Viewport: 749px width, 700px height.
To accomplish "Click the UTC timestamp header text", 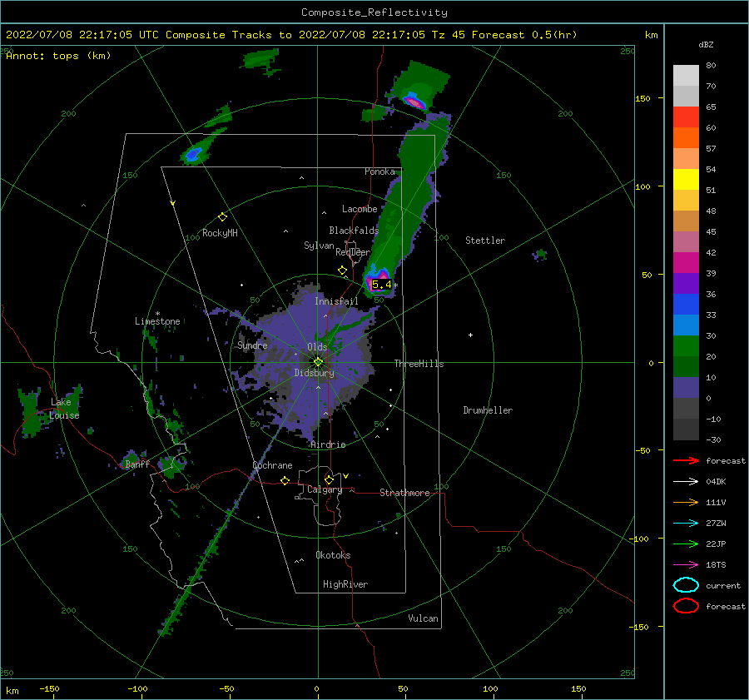I will pos(291,35).
